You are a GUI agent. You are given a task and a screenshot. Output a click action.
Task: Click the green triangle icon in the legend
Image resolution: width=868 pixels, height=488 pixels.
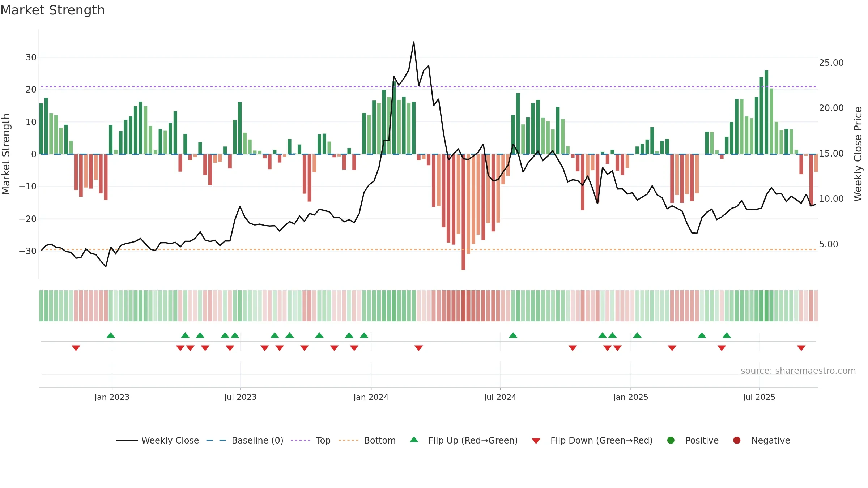click(x=414, y=440)
